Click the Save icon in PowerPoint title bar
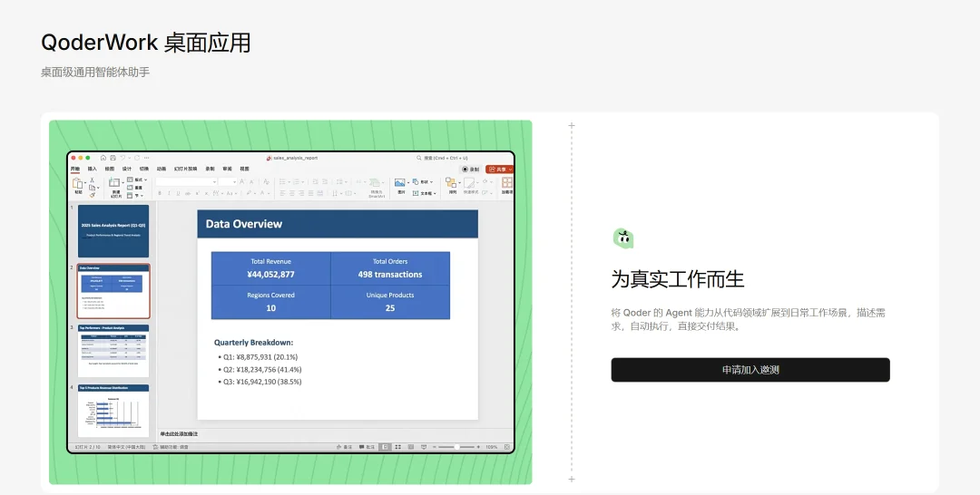 point(113,158)
